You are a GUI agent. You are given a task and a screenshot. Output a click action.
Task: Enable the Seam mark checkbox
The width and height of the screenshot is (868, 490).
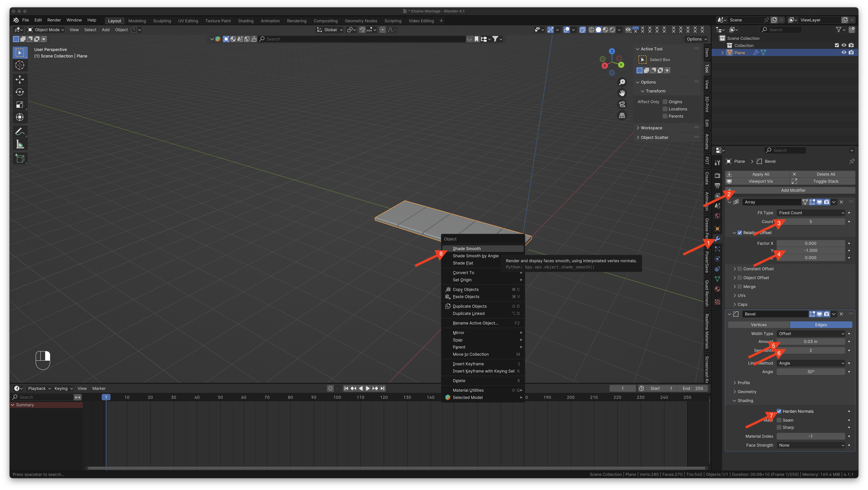[x=779, y=420]
